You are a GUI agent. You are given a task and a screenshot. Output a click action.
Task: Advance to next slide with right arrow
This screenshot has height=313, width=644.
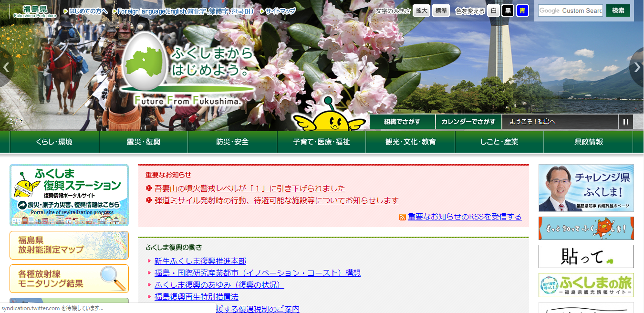[637, 67]
